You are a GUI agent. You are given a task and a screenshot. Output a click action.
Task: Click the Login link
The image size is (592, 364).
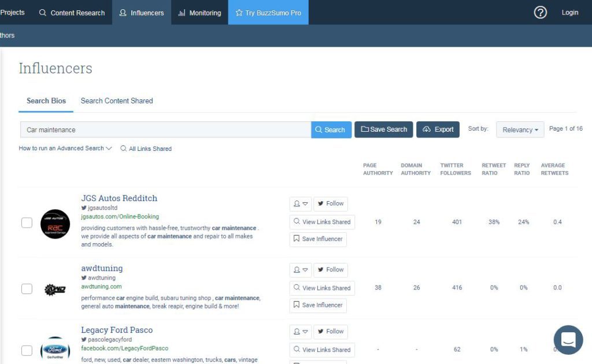[569, 13]
